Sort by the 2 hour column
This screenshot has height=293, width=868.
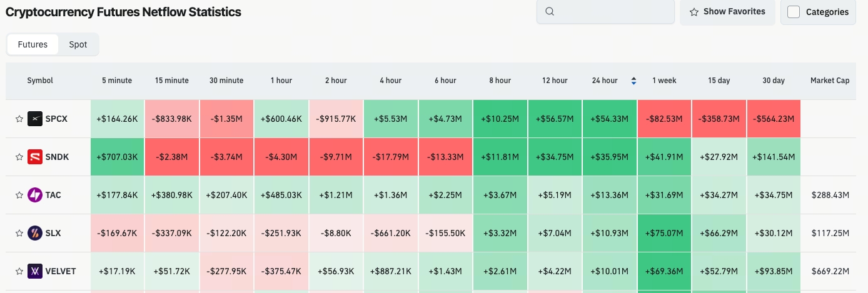(x=336, y=81)
